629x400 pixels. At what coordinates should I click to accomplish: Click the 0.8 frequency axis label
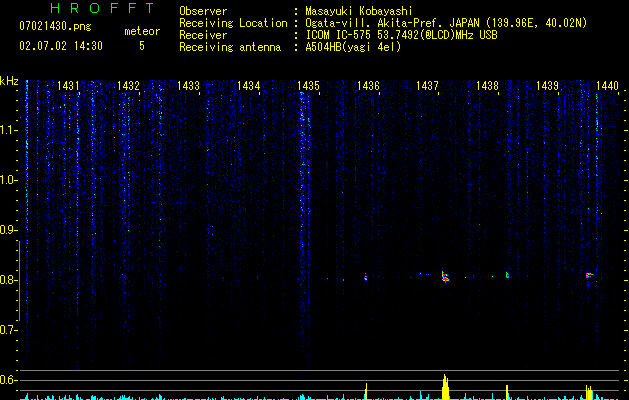click(8, 280)
